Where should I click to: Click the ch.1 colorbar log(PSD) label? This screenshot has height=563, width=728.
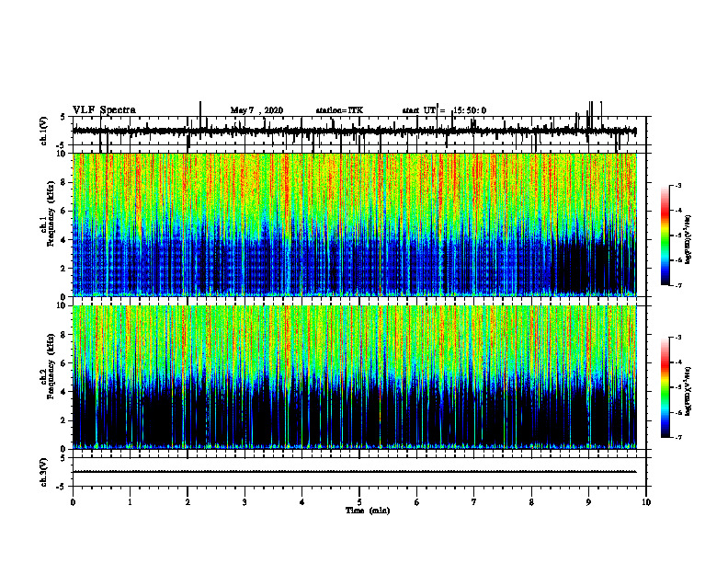tap(688, 240)
